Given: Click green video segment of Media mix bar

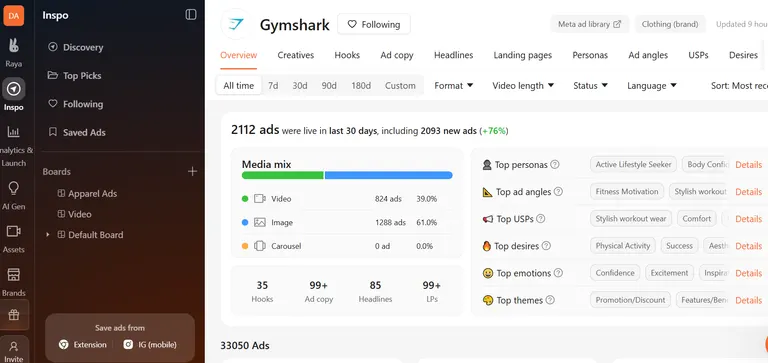Looking at the screenshot, I should [283, 175].
